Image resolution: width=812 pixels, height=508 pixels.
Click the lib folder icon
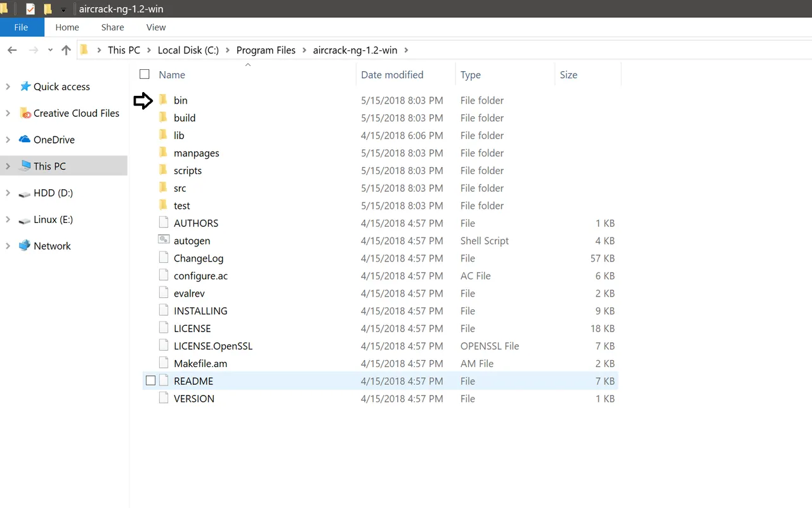pos(163,135)
